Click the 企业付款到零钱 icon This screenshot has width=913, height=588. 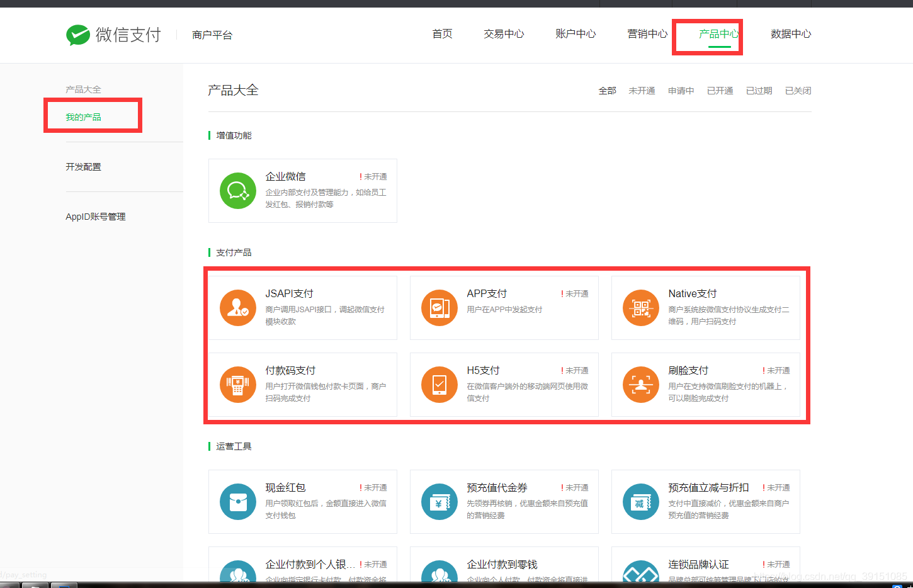(439, 572)
